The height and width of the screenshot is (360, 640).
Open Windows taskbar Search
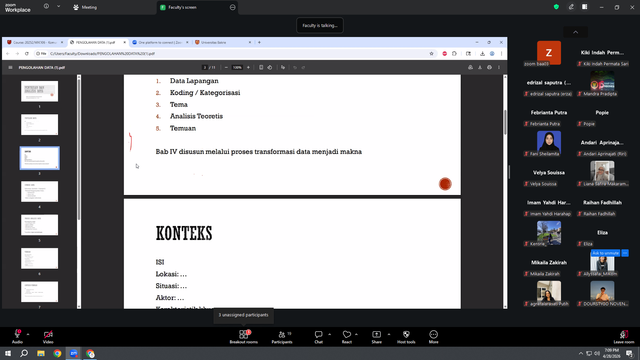pyautogui.click(x=24, y=353)
